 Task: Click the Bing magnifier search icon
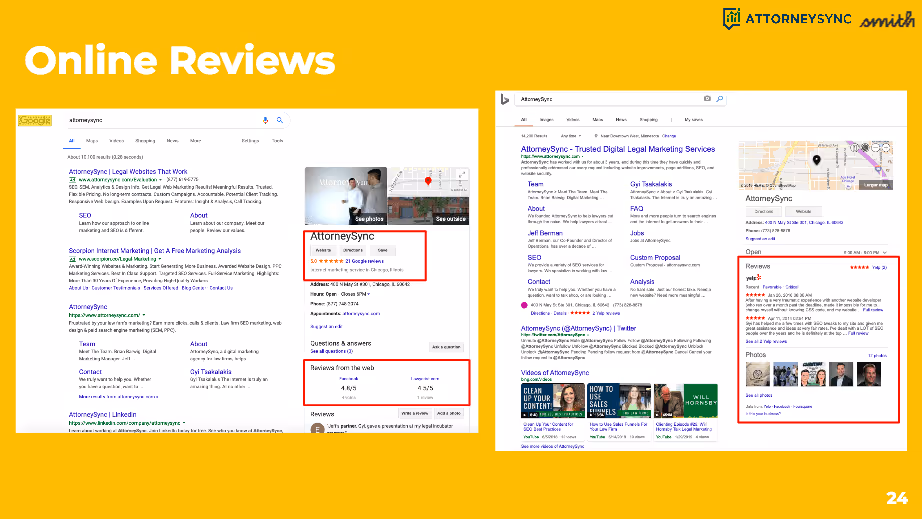[720, 99]
